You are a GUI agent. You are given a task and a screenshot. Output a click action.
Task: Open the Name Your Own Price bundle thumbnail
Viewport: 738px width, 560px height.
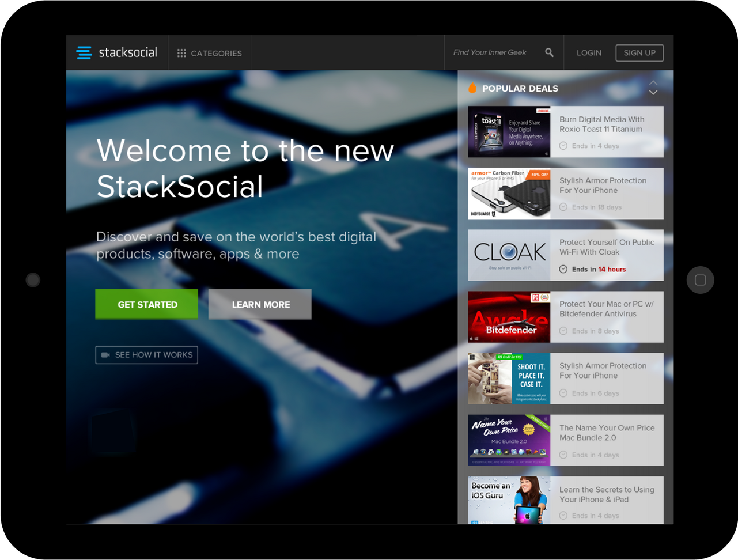509,440
